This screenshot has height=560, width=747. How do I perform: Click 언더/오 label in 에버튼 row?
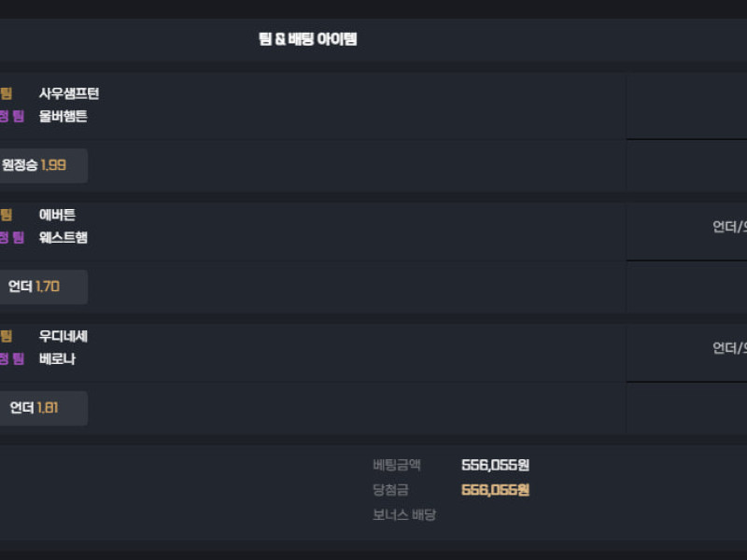[x=729, y=227]
